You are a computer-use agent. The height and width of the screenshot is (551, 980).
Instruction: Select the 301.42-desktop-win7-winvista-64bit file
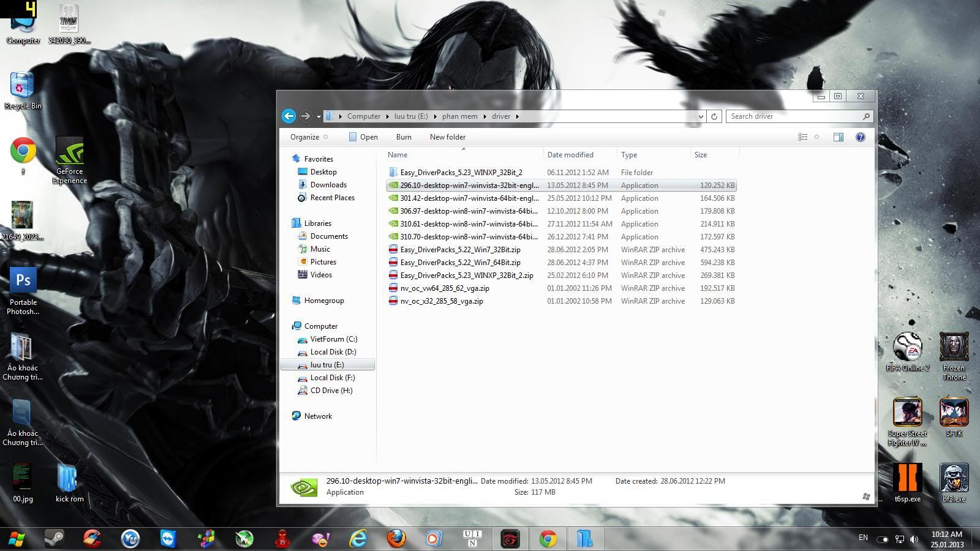pyautogui.click(x=469, y=198)
